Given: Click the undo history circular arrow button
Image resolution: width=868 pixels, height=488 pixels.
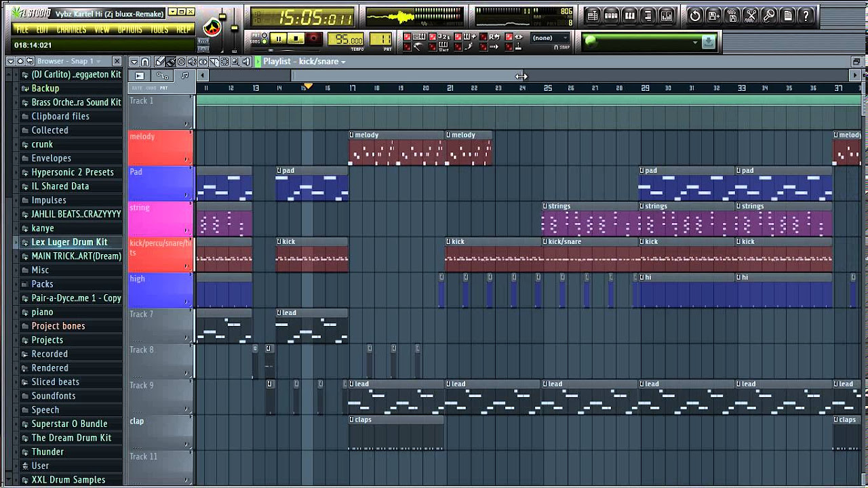Looking at the screenshot, I should (695, 16).
